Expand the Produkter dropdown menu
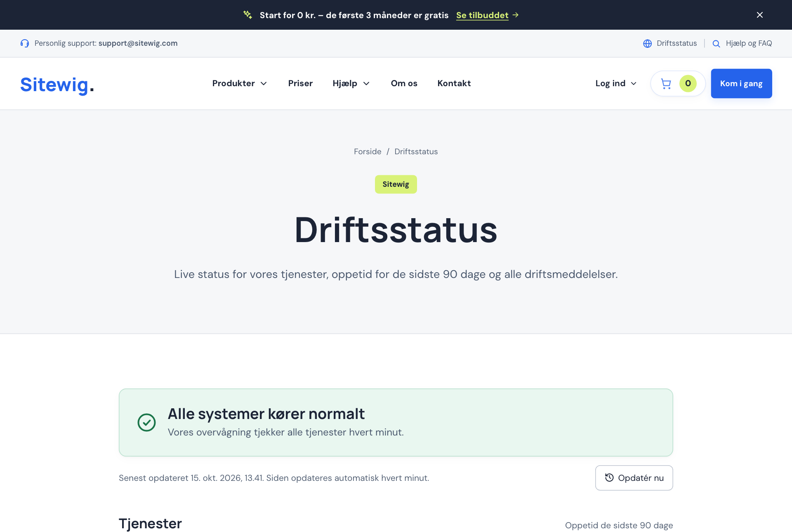This screenshot has height=532, width=792. pos(240,83)
